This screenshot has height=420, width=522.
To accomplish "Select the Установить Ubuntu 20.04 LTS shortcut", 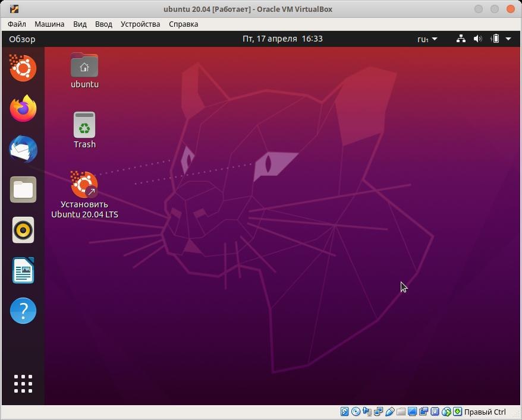I will pos(84,185).
